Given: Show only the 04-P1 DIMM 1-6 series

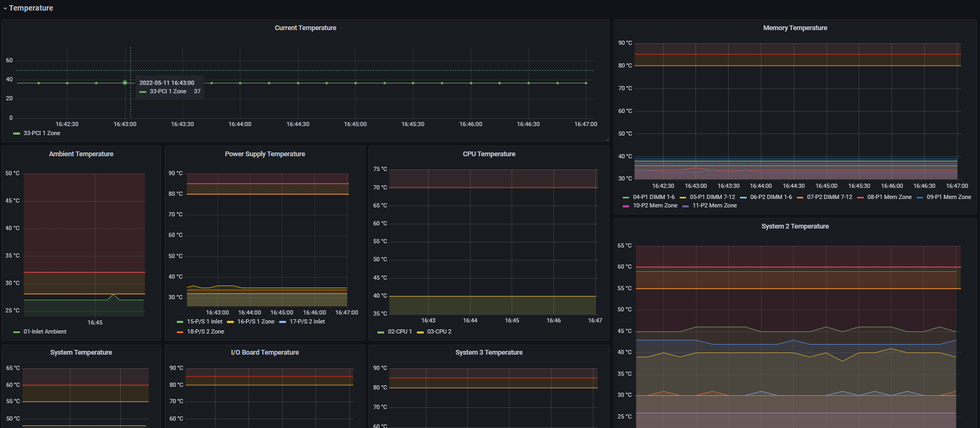Looking at the screenshot, I should (653, 197).
